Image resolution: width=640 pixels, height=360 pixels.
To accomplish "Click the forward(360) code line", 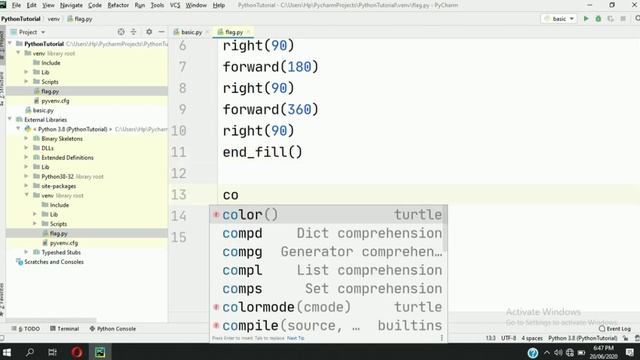I will [270, 109].
